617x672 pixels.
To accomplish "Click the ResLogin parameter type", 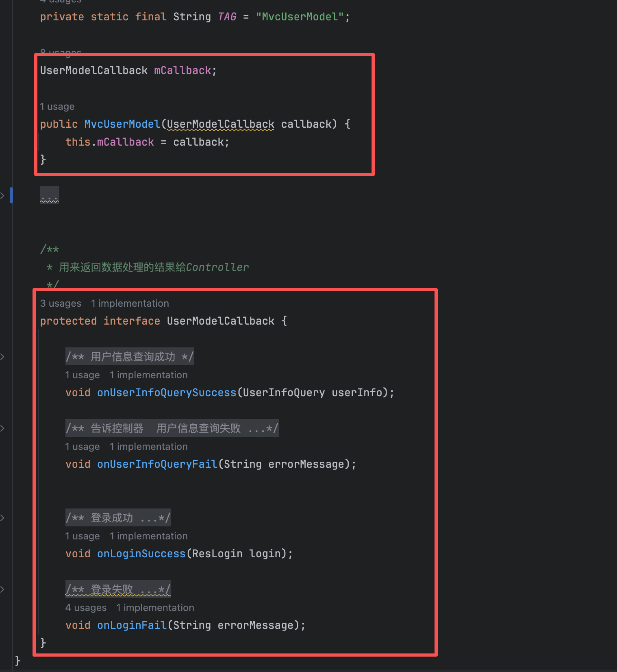I will coord(217,554).
